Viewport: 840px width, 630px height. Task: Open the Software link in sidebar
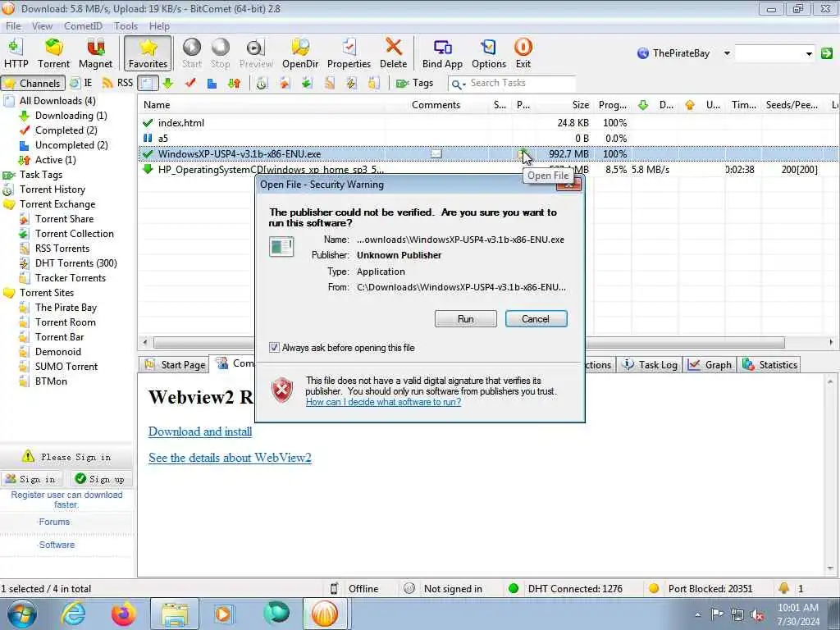57,545
